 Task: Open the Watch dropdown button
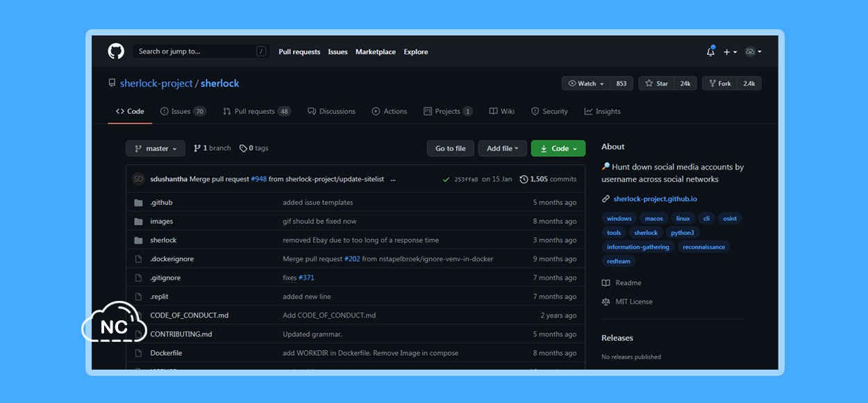point(586,83)
